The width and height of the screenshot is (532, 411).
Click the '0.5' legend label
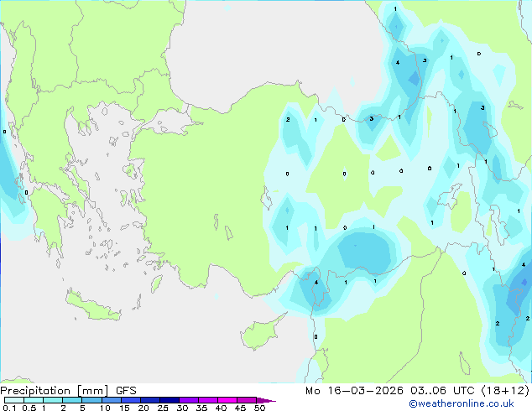[29, 408]
